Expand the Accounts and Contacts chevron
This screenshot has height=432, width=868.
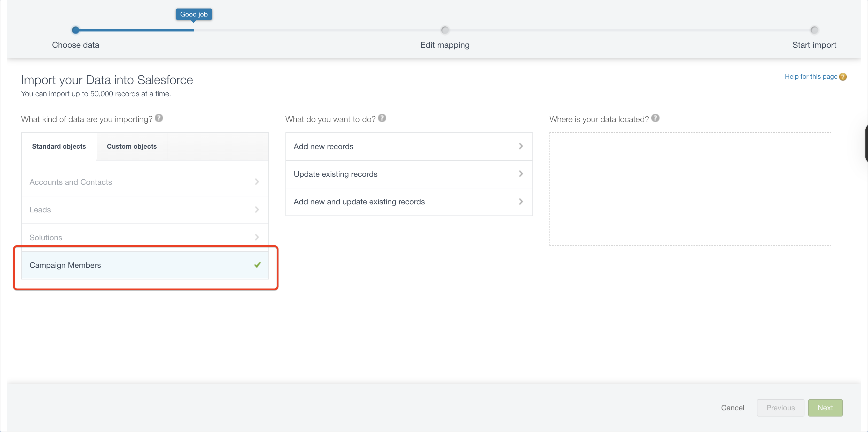(257, 182)
